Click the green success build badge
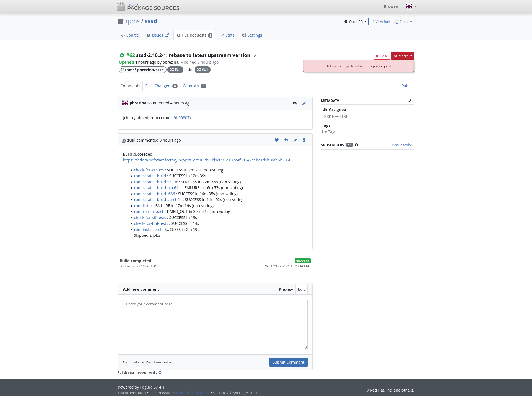The width and height of the screenshot is (532, 396). (303, 261)
